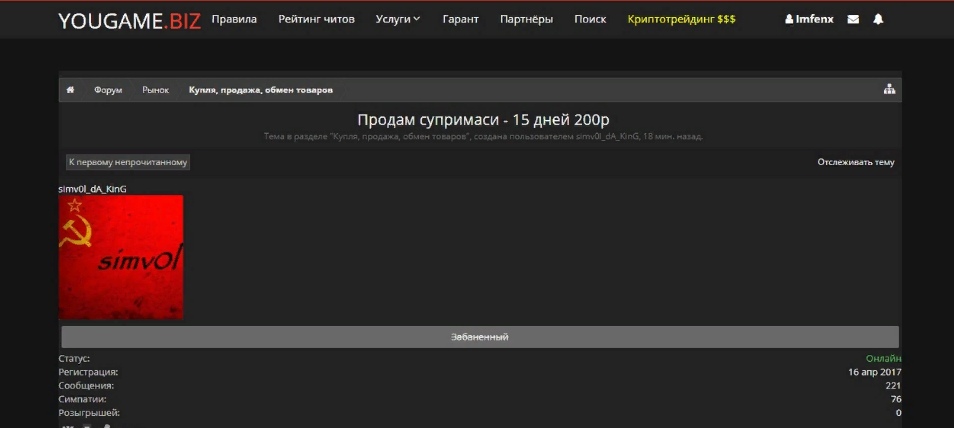Go to the Форум breadcrumb
Image resolution: width=954 pixels, height=428 pixels.
108,90
